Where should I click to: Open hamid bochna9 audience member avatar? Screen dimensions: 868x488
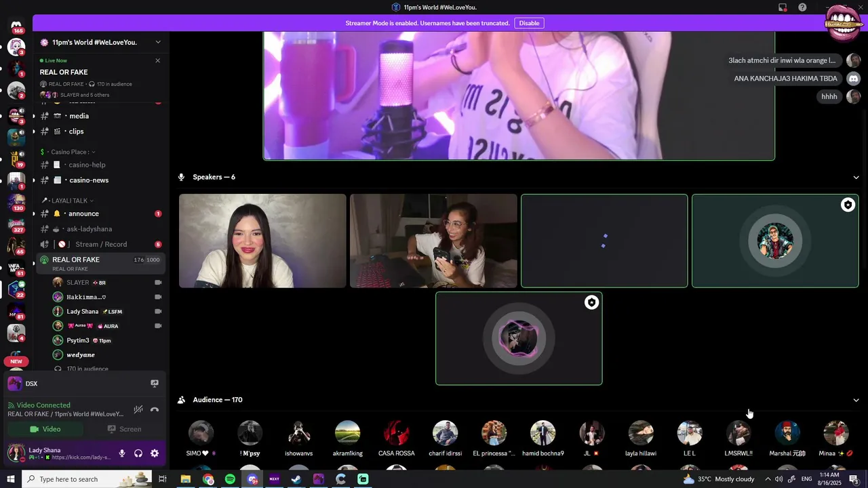coord(542,433)
